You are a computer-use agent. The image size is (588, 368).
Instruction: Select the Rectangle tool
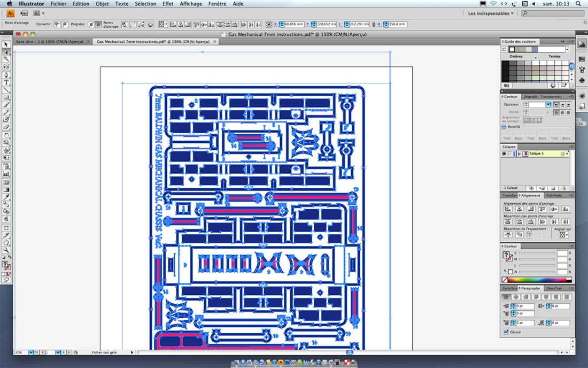coord(6,97)
